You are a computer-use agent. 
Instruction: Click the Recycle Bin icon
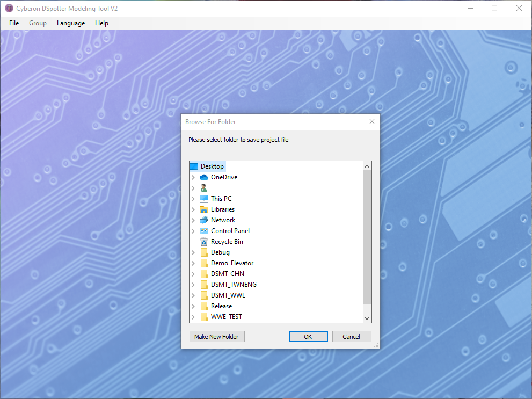click(204, 242)
